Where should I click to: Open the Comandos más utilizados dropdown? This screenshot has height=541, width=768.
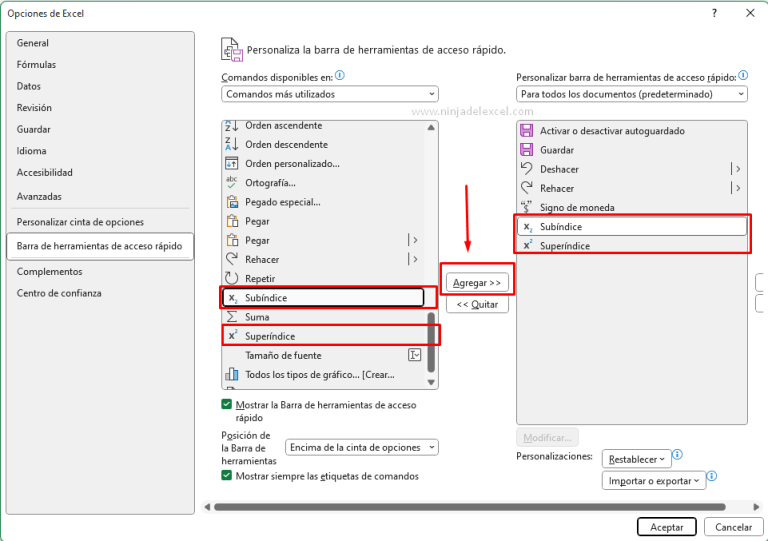330,94
